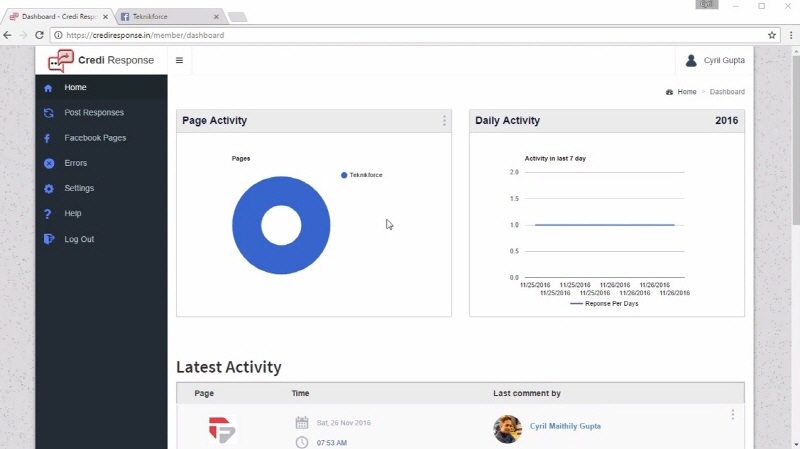Open Home in the sidebar menu
Viewport: 800px width, 449px height.
(101, 87)
